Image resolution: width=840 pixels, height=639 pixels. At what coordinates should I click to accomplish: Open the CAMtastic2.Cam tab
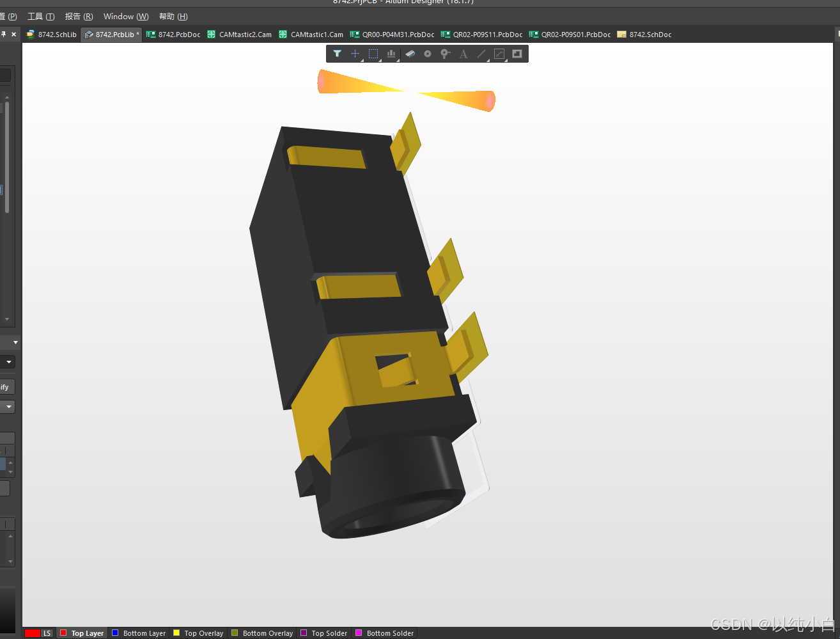pyautogui.click(x=240, y=35)
